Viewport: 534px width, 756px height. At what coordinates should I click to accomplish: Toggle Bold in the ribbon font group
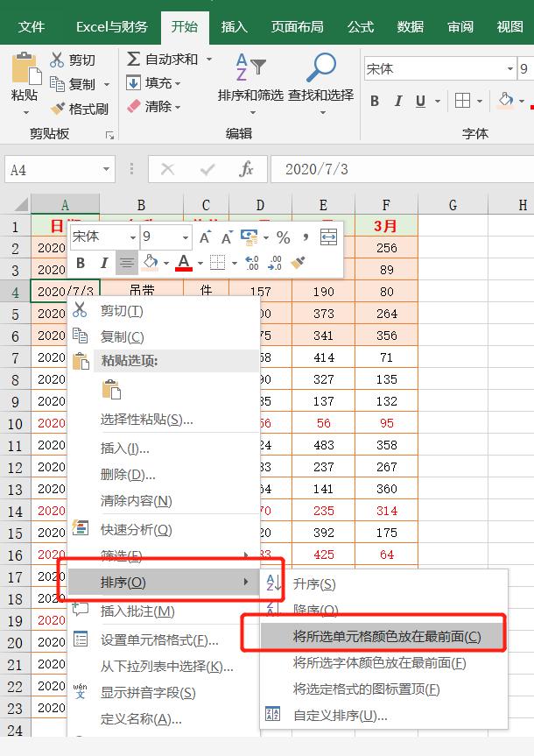(375, 101)
